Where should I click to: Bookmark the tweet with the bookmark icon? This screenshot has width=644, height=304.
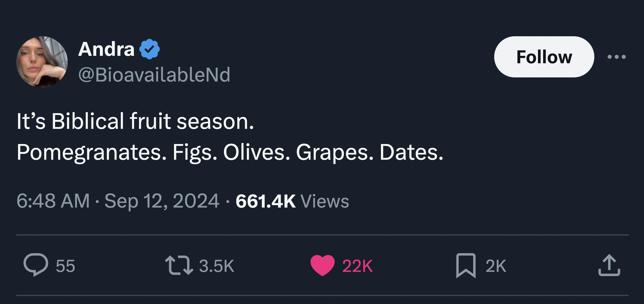pos(466,265)
